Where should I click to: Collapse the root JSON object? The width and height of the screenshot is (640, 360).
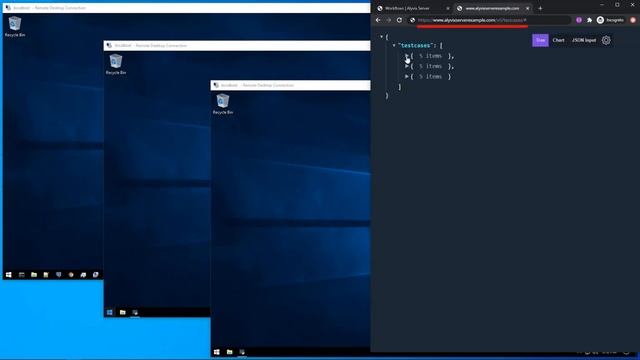[x=381, y=37]
